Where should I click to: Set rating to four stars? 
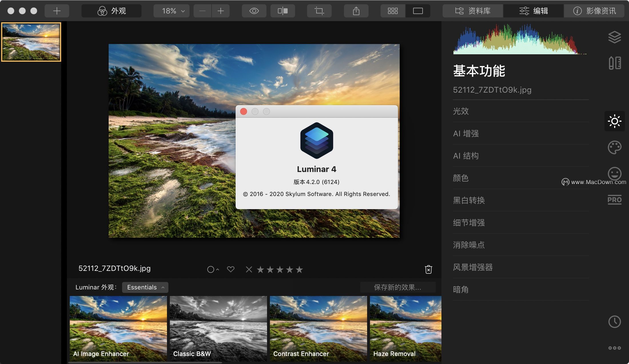click(290, 269)
